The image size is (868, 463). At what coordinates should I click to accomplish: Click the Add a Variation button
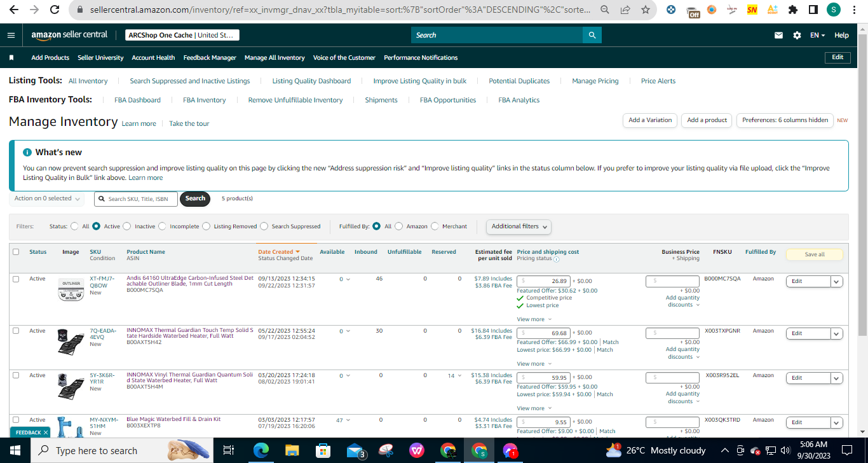650,120
